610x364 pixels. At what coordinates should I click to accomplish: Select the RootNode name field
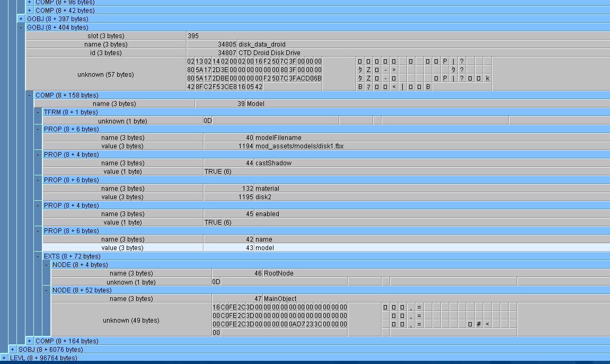[x=278, y=273]
